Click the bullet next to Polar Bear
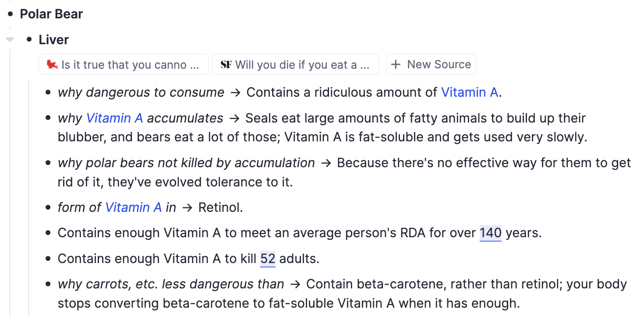The image size is (644, 323). (11, 14)
